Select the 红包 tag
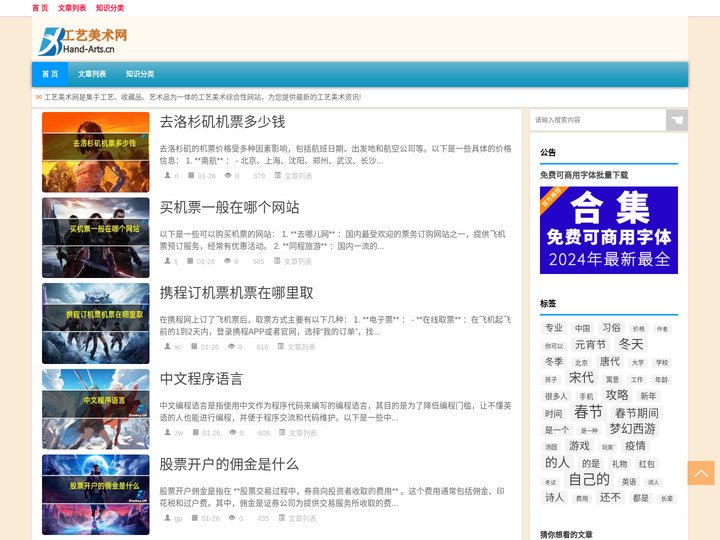The width and height of the screenshot is (720, 540). 647,464
